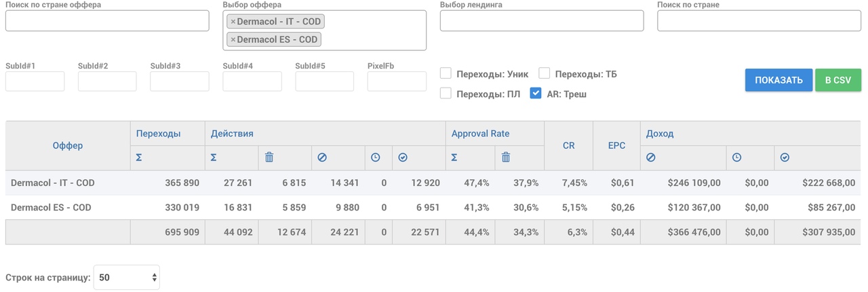Click CR value 7,45%
The width and height of the screenshot is (868, 292).
tap(574, 183)
